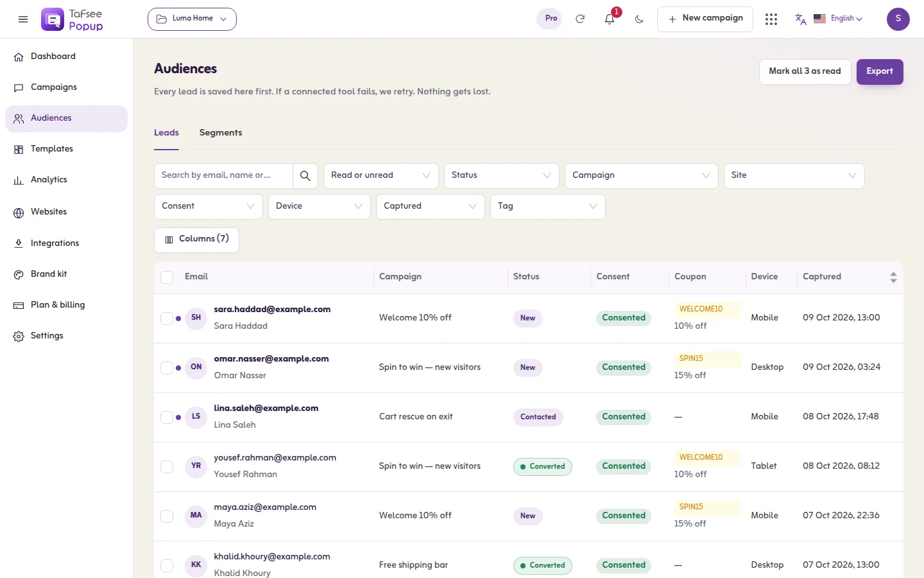The height and width of the screenshot is (578, 924).
Task: Sort by the Captured column arrows
Action: pos(893,277)
